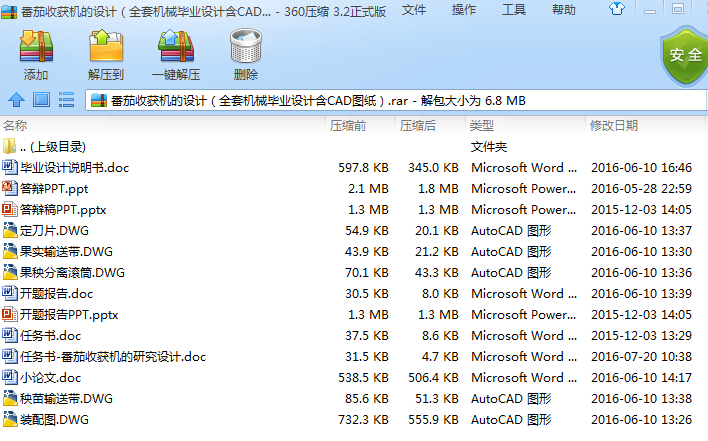Switch to large icon view mode
The width and height of the screenshot is (708, 441).
[x=42, y=99]
